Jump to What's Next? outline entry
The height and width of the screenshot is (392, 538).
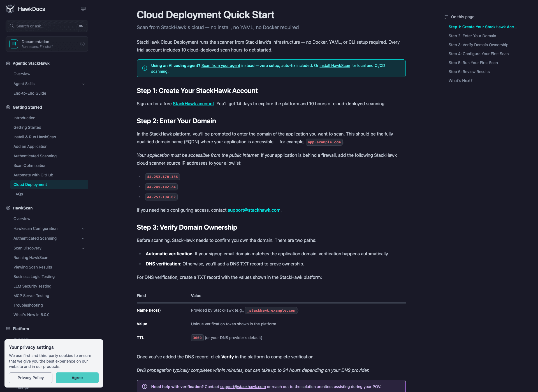[x=460, y=81]
